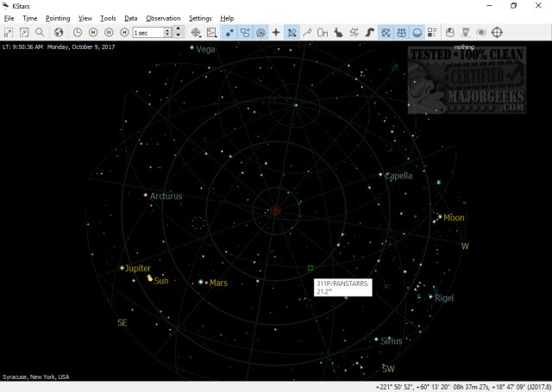Click the legend/list toolbar icon

click(x=432, y=33)
